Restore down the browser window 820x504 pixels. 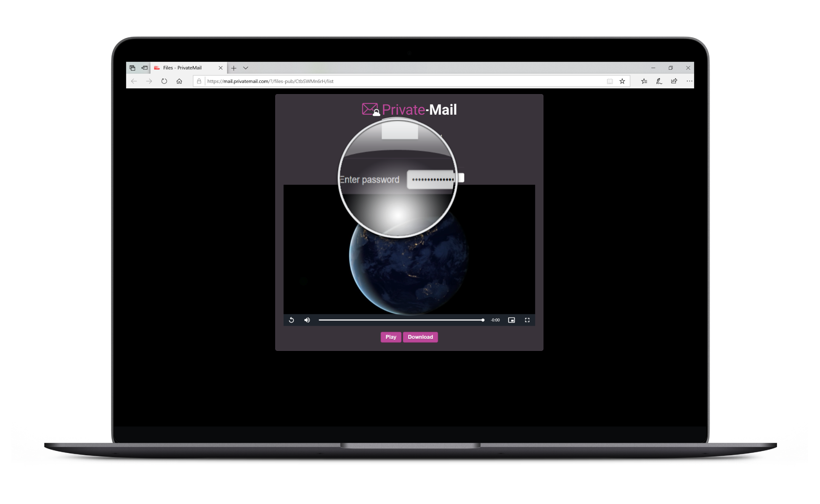[x=671, y=68]
